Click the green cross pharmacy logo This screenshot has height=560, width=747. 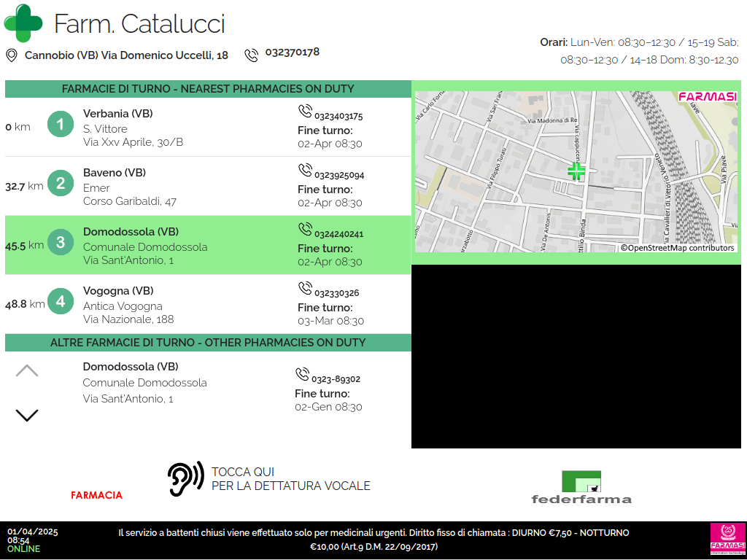(x=23, y=23)
